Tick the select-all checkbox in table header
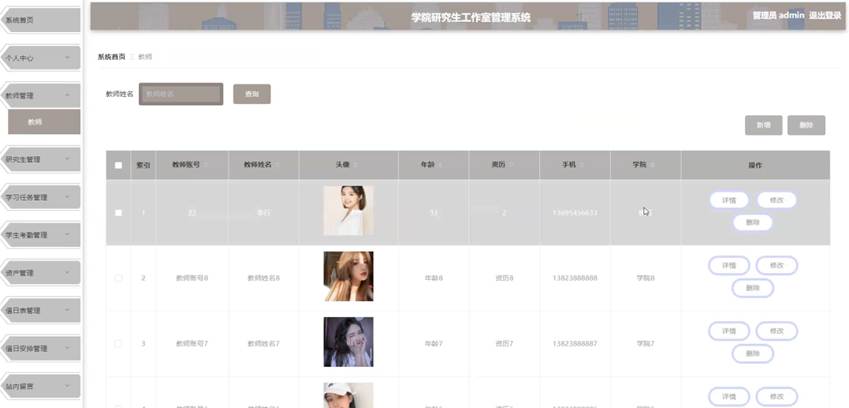 119,165
